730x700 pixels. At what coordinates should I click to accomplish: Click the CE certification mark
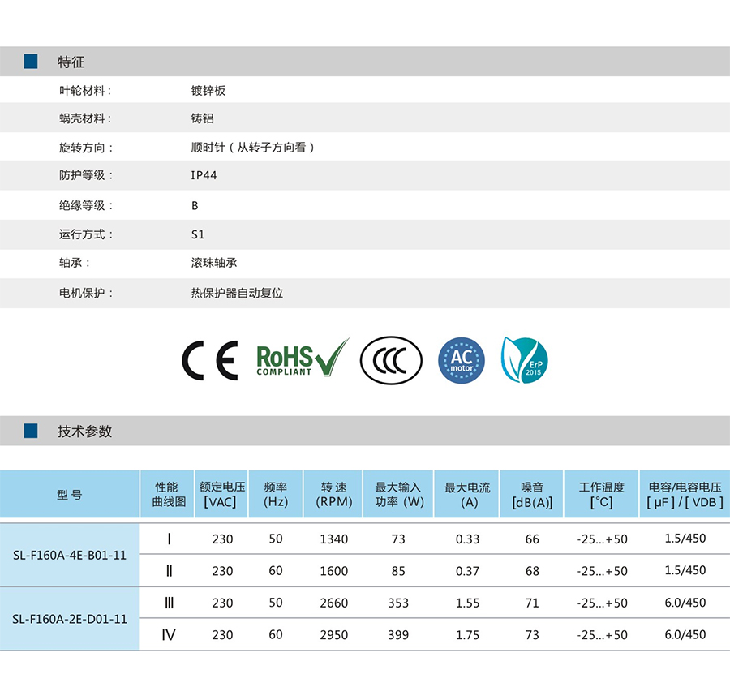[210, 361]
